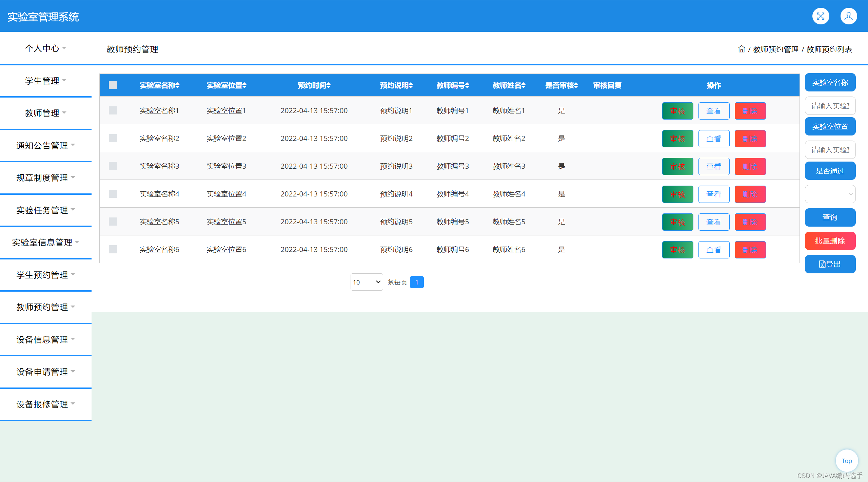Expand the 通知公告管理 menu
Image resolution: width=868 pixels, height=482 pixels.
pos(45,145)
